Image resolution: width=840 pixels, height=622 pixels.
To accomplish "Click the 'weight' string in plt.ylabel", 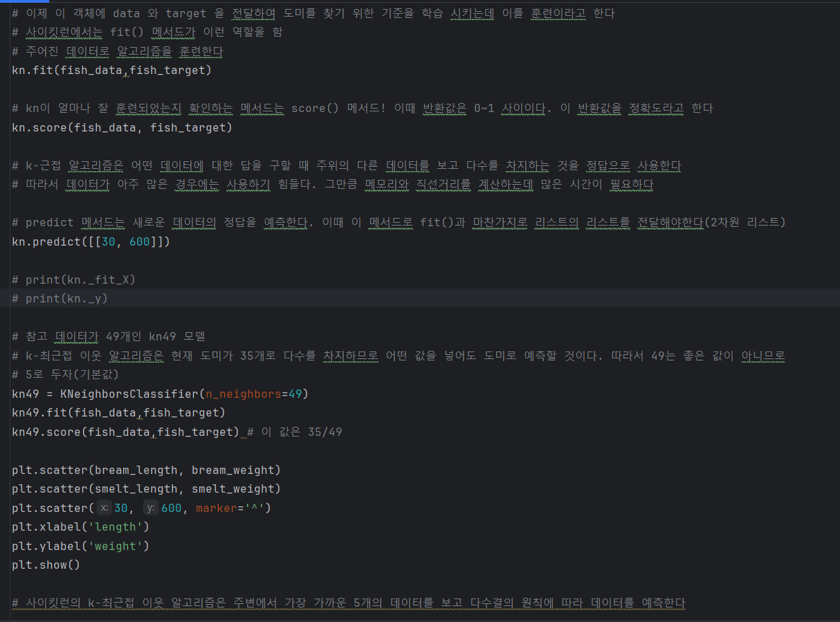I will point(115,546).
